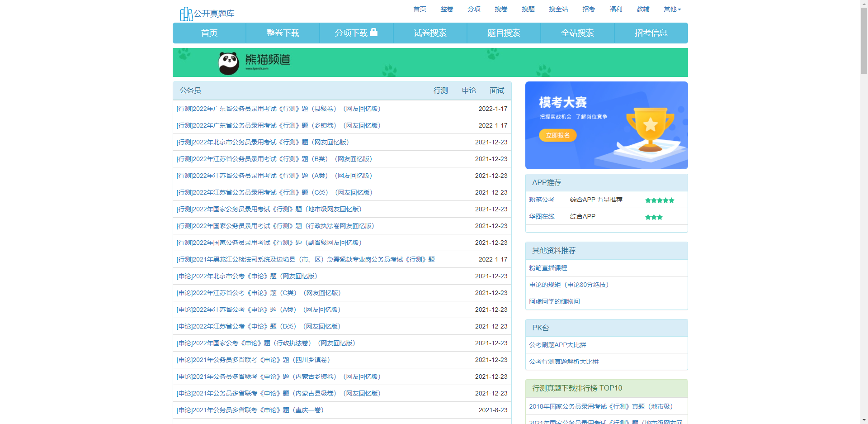Select the 面试 filter in 公务员 header
Viewport: 868px width, 424px height.
click(497, 91)
